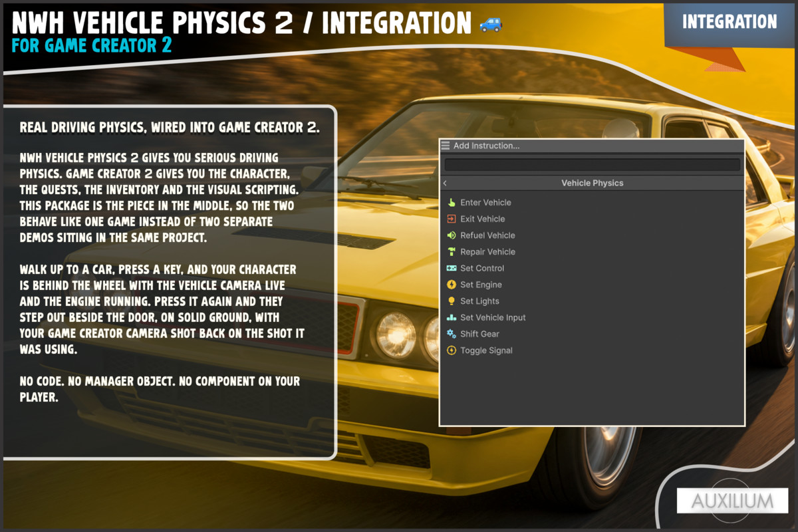The width and height of the screenshot is (798, 532).
Task: Click the instruction search field
Action: [592, 164]
